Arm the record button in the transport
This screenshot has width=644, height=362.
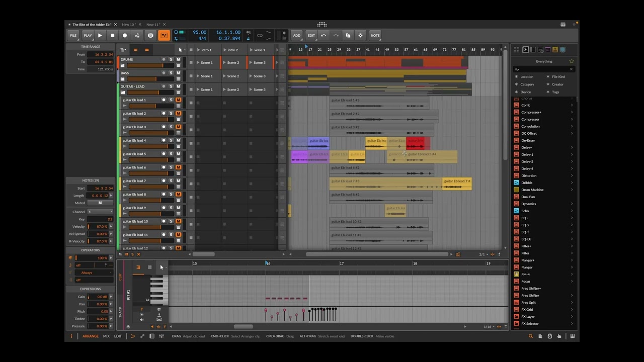[125, 35]
